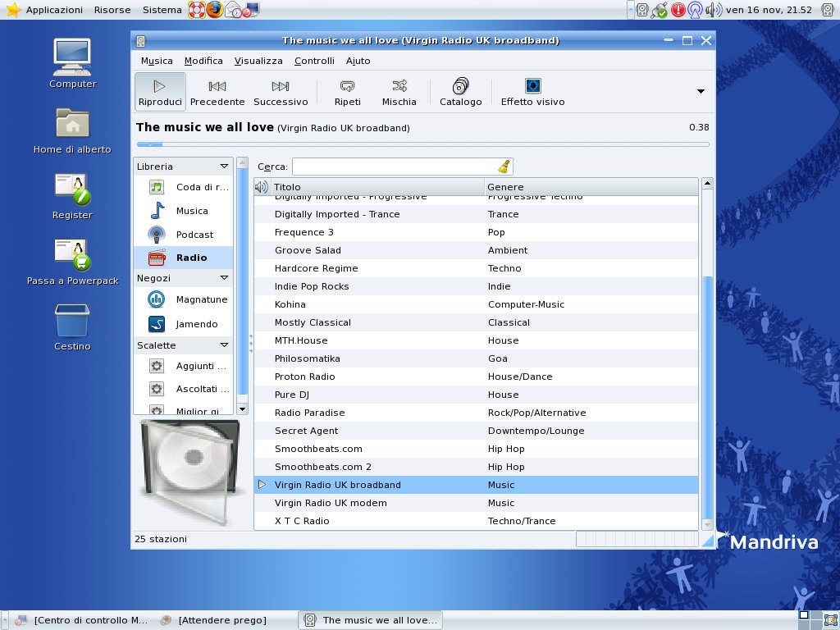Launch the Register desktop shortcut
The width and height of the screenshot is (840, 630).
72,197
